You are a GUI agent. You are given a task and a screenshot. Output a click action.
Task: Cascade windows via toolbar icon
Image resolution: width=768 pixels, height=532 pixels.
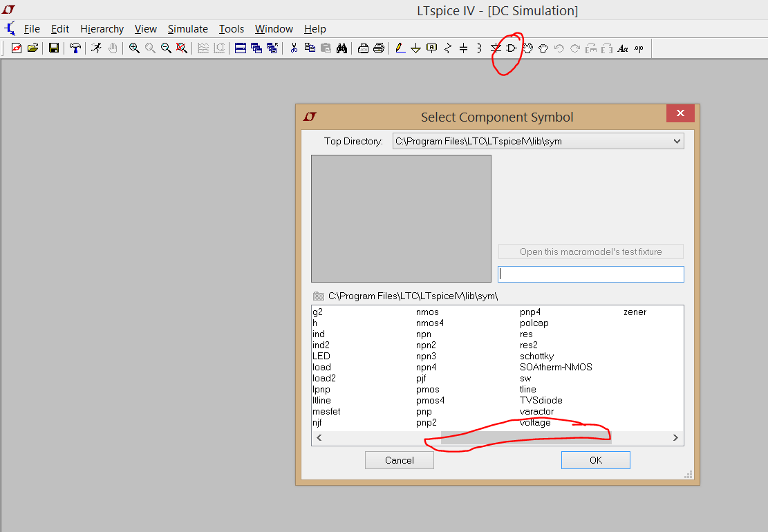[x=256, y=48]
